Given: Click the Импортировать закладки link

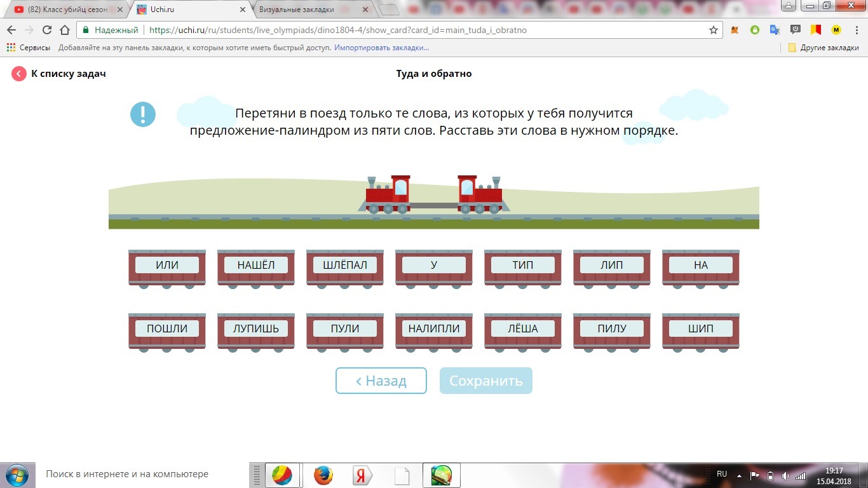Looking at the screenshot, I should tap(382, 48).
